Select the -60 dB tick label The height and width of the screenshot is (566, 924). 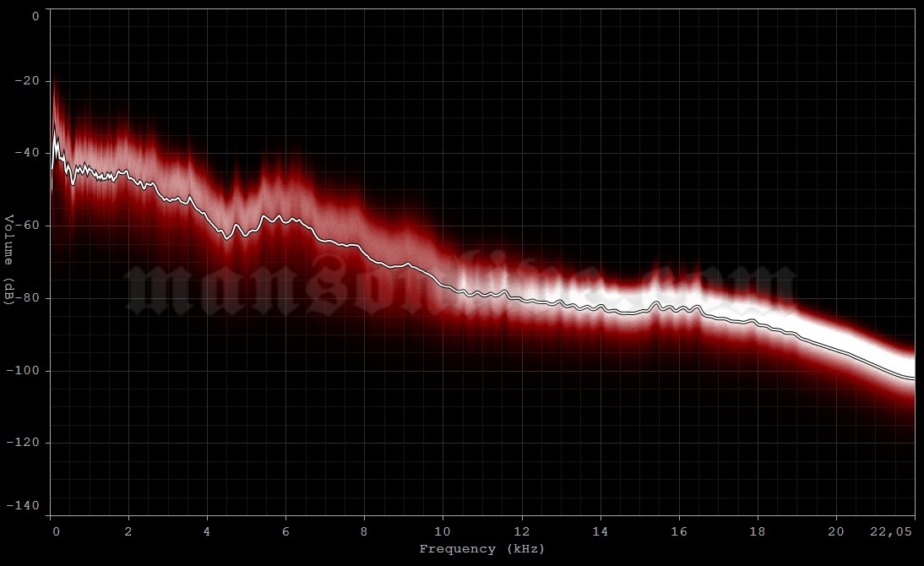point(26,225)
